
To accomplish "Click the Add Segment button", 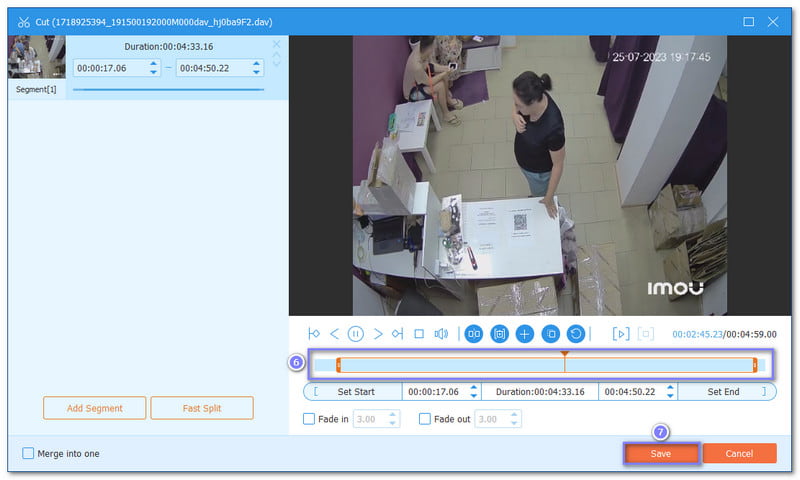I will click(x=94, y=408).
